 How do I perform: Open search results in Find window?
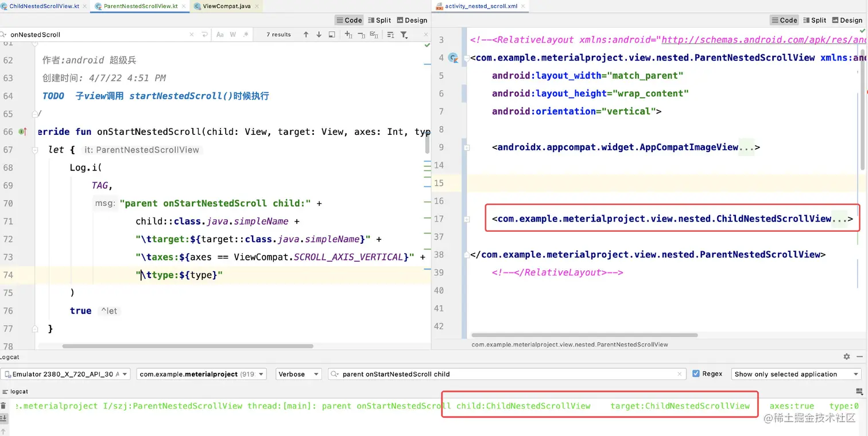tap(332, 34)
